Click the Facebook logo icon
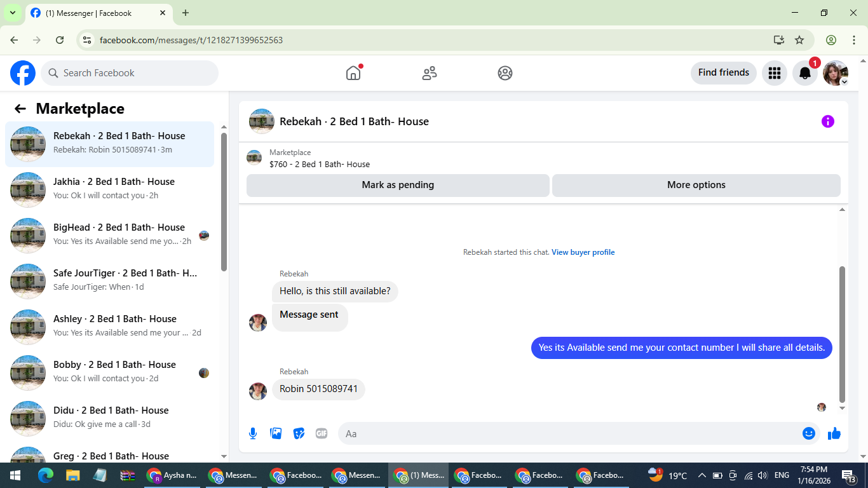This screenshot has height=488, width=868. [23, 73]
